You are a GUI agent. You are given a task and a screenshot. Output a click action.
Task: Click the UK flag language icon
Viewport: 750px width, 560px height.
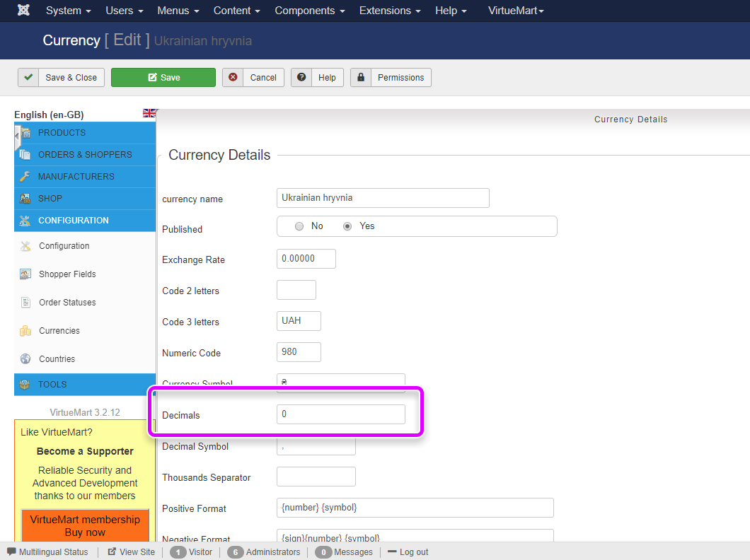pyautogui.click(x=149, y=113)
